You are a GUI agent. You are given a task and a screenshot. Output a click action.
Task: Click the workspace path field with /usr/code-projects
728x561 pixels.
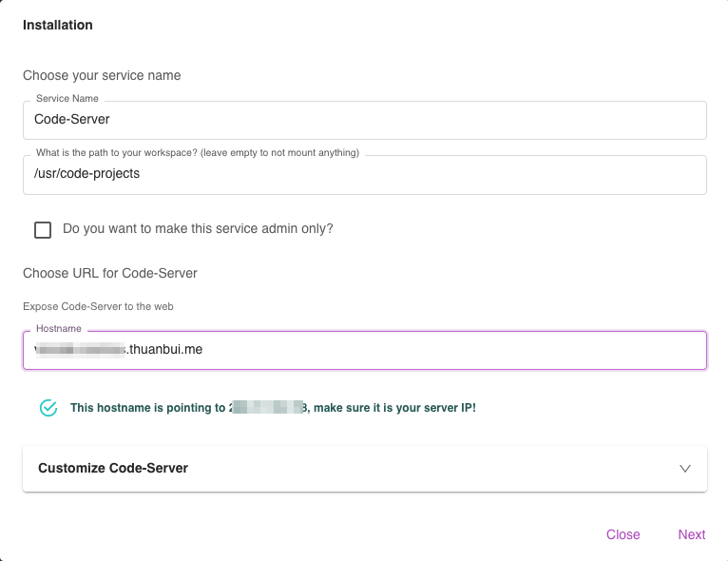pyautogui.click(x=364, y=175)
